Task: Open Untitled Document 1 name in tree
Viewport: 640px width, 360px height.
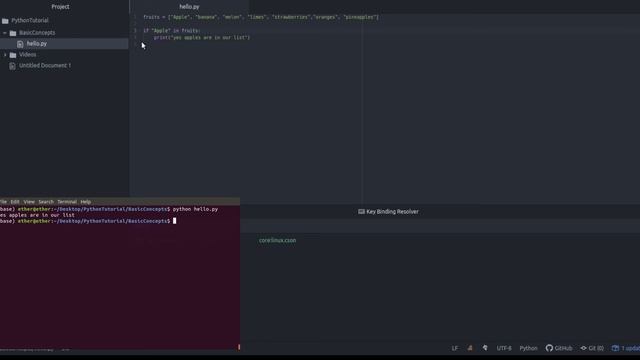Action: tap(45, 66)
